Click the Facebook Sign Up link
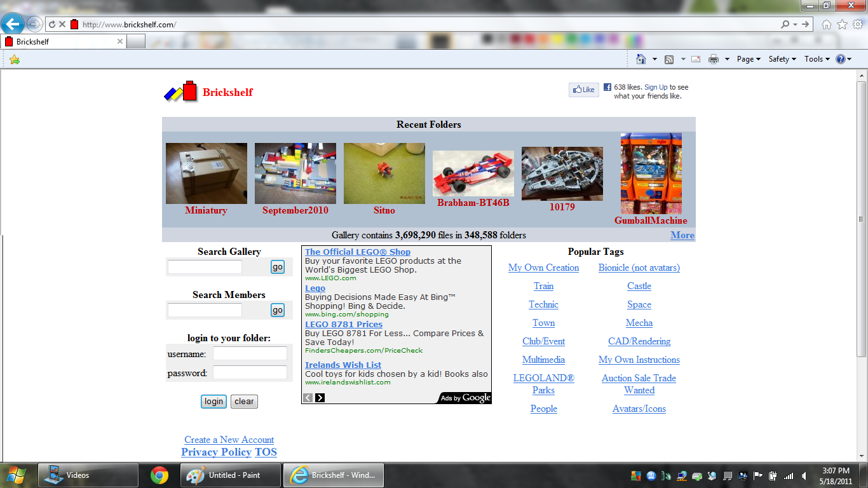The image size is (868, 488). pyautogui.click(x=656, y=87)
